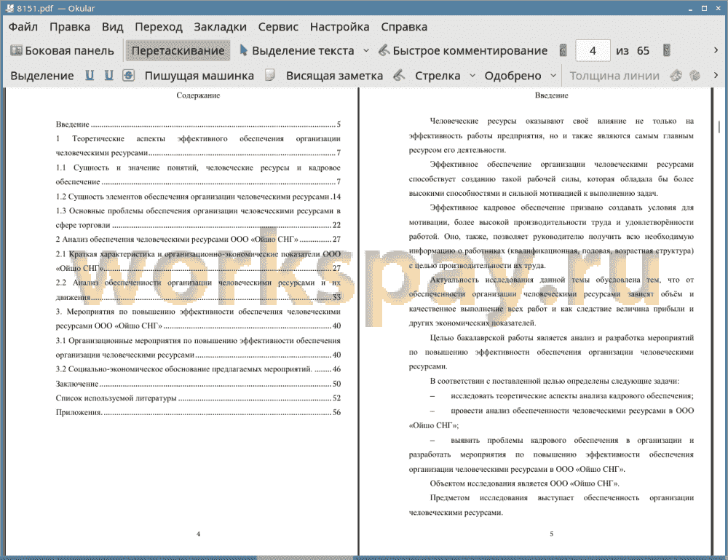Activate the Выделение текста tool
728x560 pixels.
pyautogui.click(x=297, y=51)
